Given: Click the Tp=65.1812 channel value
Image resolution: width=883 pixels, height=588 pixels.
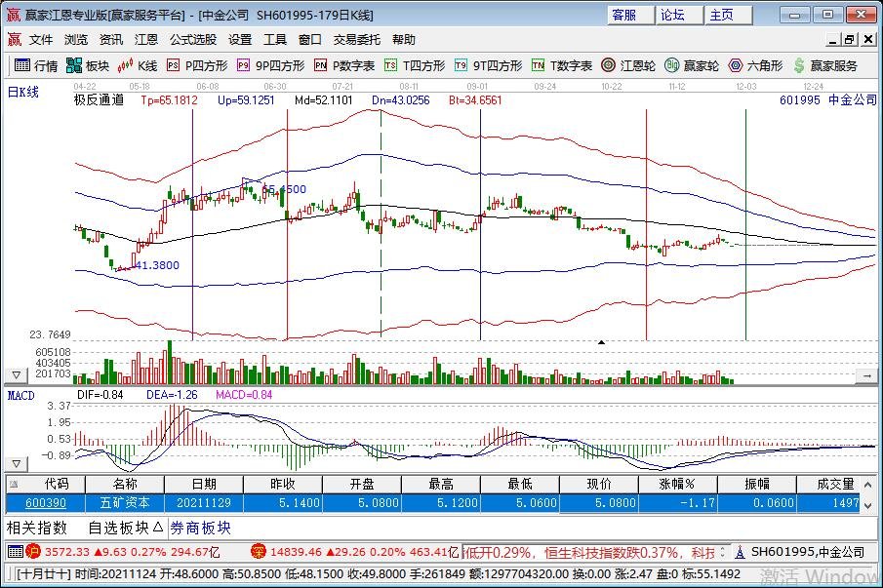Looking at the screenshot, I should click(x=169, y=100).
